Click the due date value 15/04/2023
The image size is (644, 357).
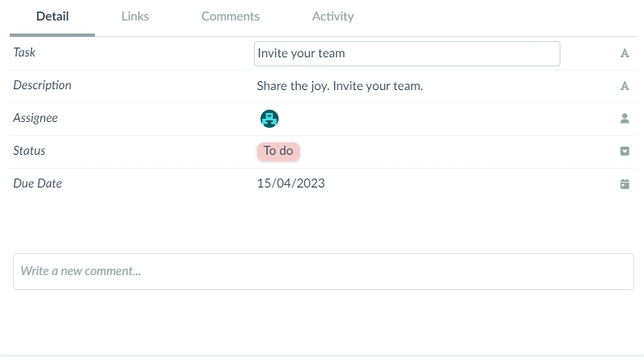[291, 183]
